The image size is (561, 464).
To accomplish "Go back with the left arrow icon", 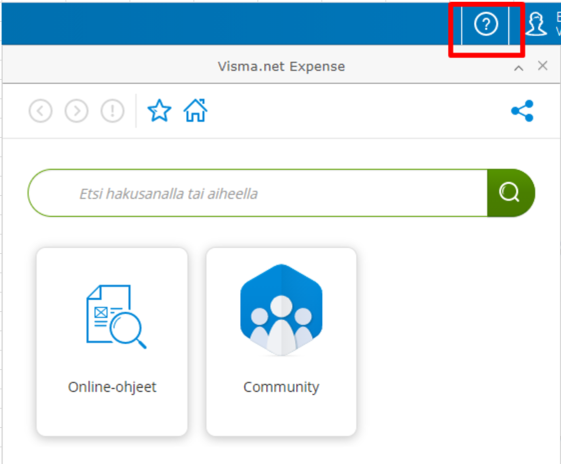I will click(x=40, y=111).
